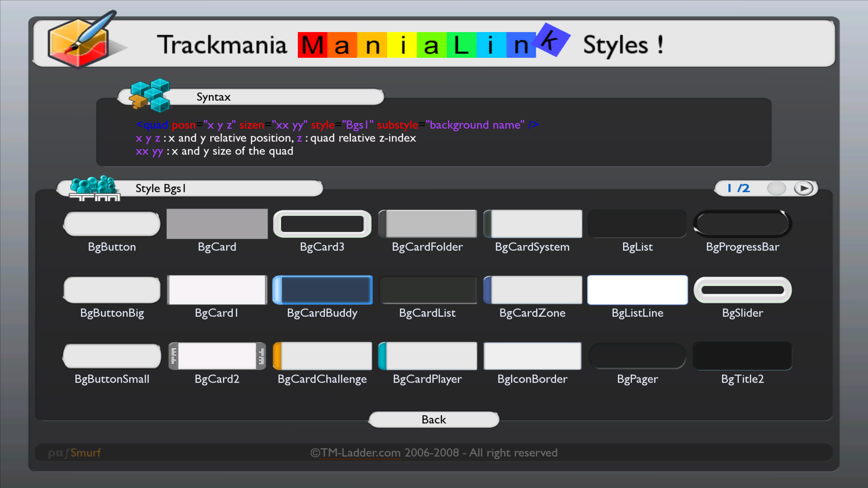868x488 pixels.
Task: Open the TM-Ladder.com link in footer
Action: [x=360, y=453]
